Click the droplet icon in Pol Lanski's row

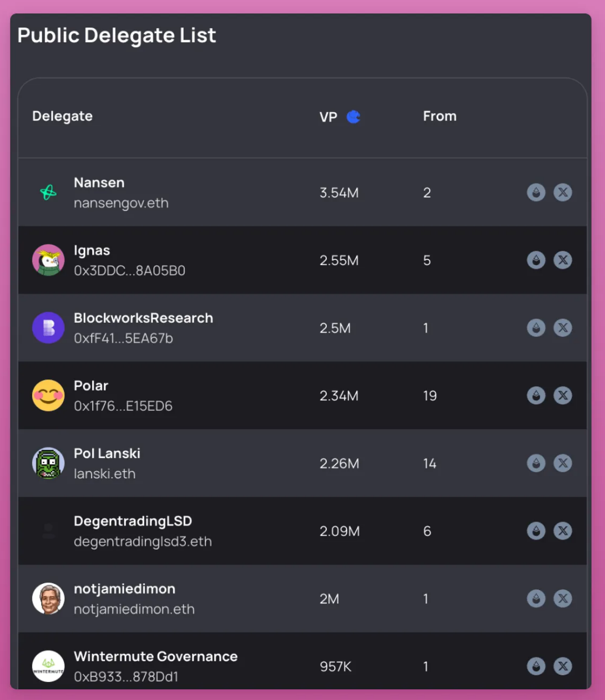pyautogui.click(x=536, y=463)
